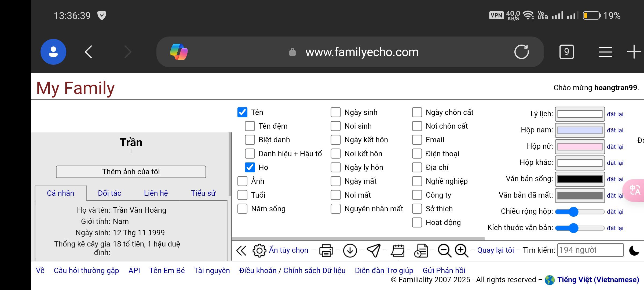The width and height of the screenshot is (644, 290).
Task: Click the document history icon
Action: click(x=421, y=250)
